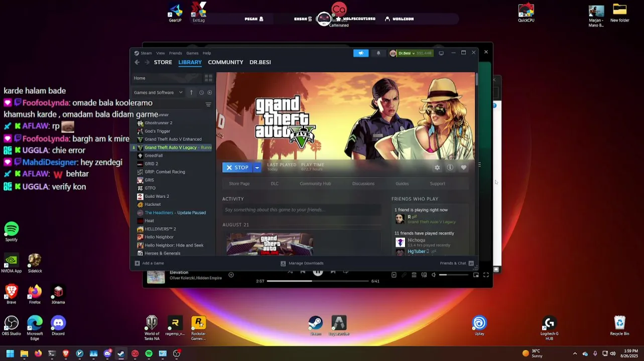Open the August 21 GTA activity thumbnail
Viewport: 644px width, 361px height.
tap(270, 245)
